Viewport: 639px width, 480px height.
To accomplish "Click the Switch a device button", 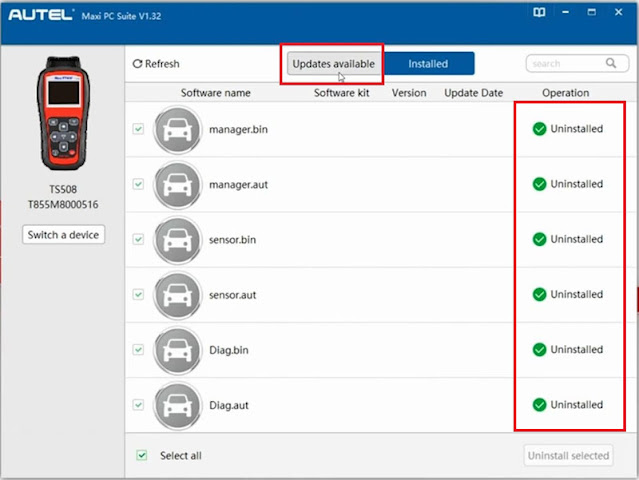I will click(x=64, y=235).
